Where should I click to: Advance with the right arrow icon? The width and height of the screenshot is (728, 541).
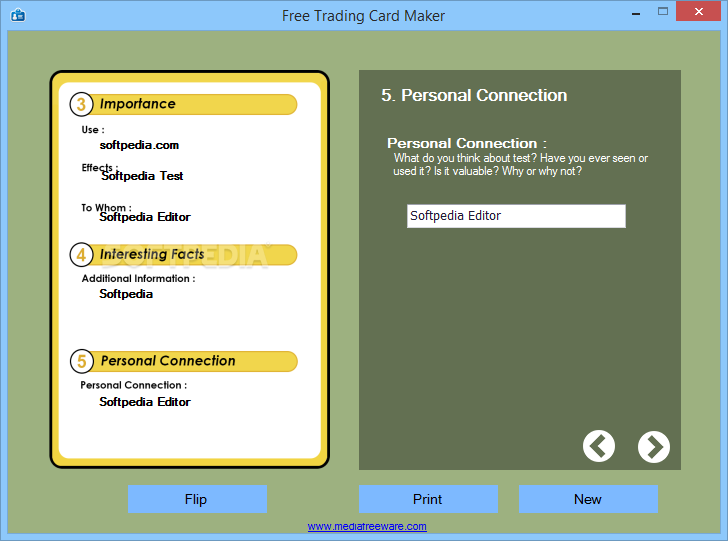[654, 447]
